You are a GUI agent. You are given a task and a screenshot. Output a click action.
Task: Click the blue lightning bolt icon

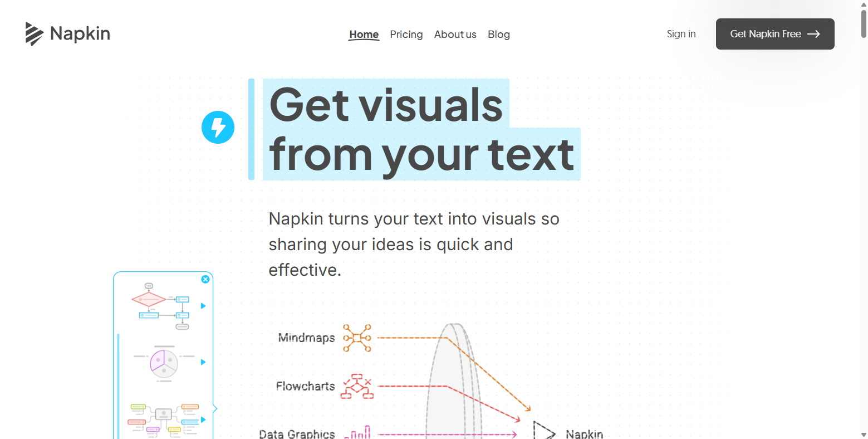click(x=218, y=127)
